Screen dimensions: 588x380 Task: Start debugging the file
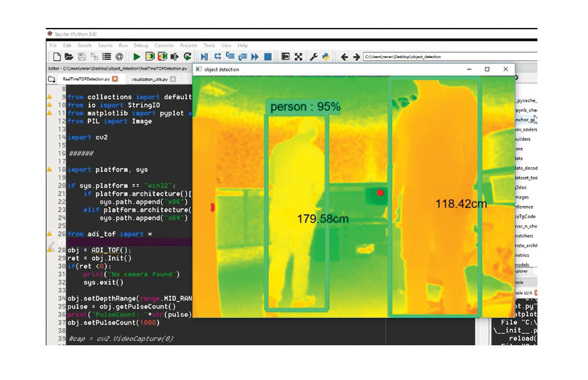204,57
